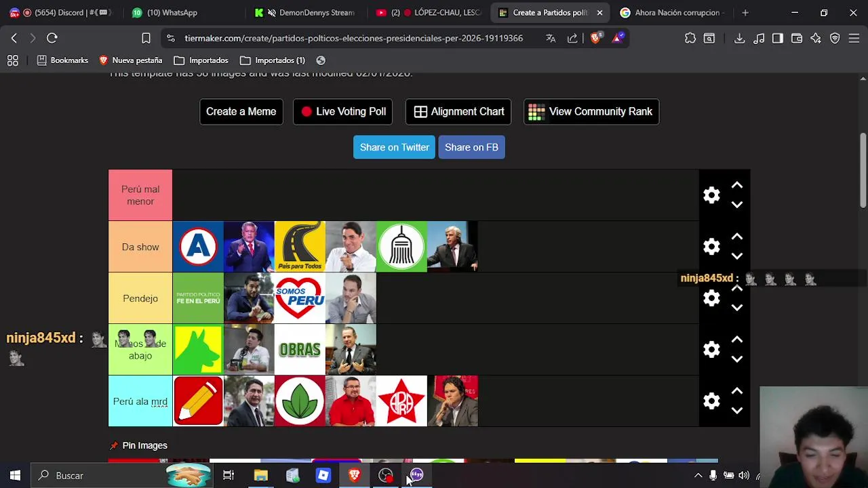Move Pendejo tier down
Screen dimensions: 868x488
737,308
